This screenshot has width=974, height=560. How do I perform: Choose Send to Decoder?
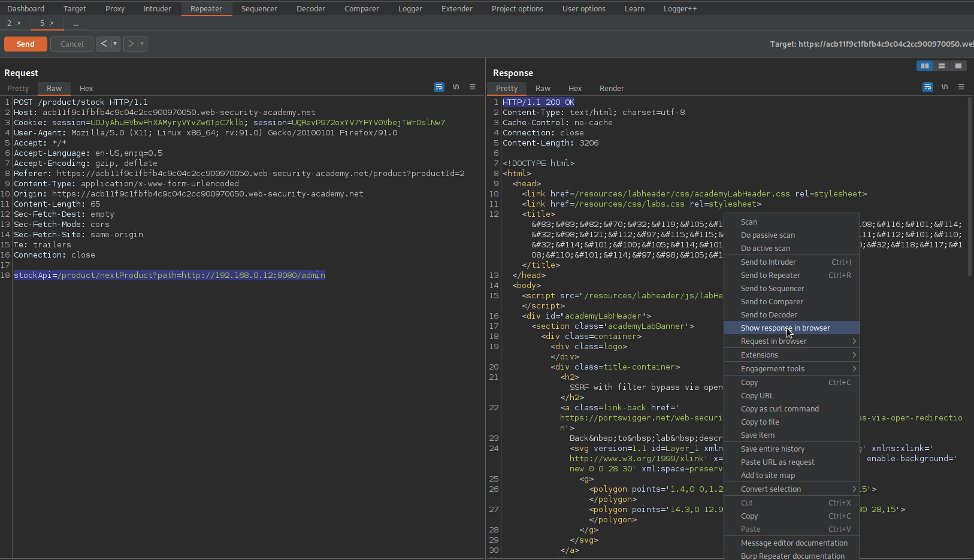792,314
